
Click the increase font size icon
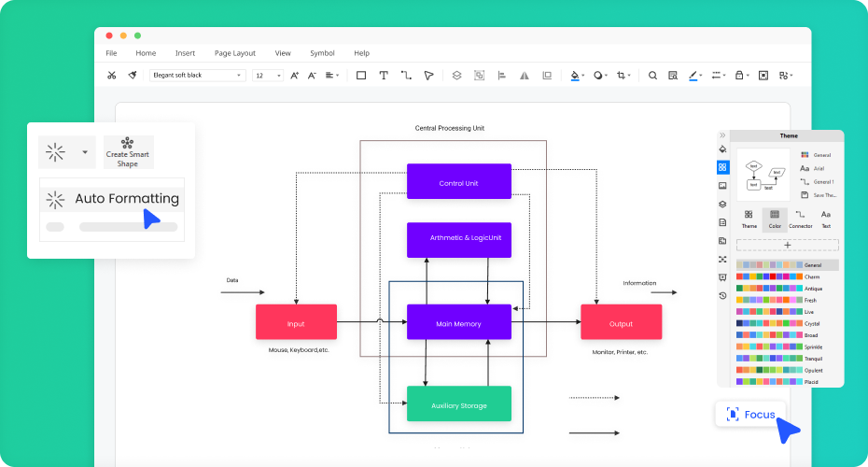(295, 76)
